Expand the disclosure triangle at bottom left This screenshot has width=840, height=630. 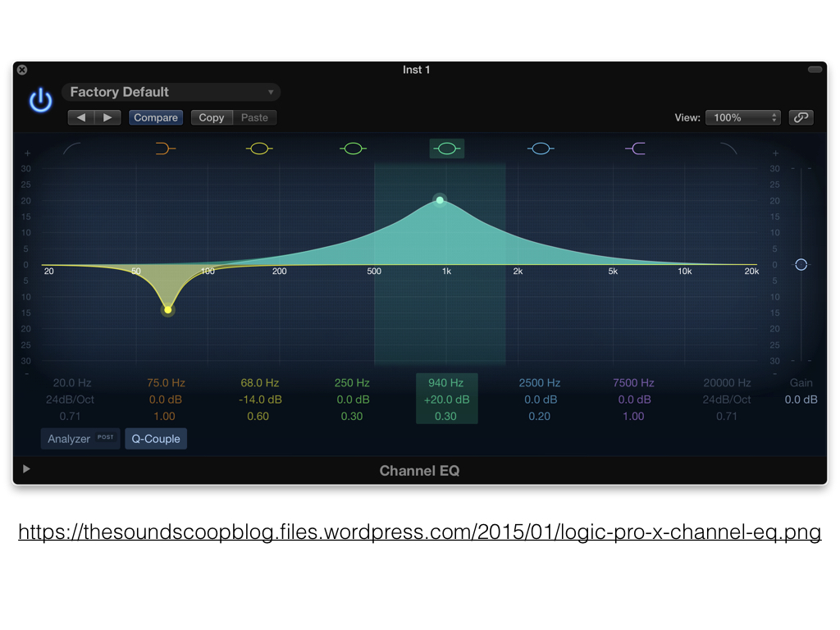pyautogui.click(x=26, y=468)
